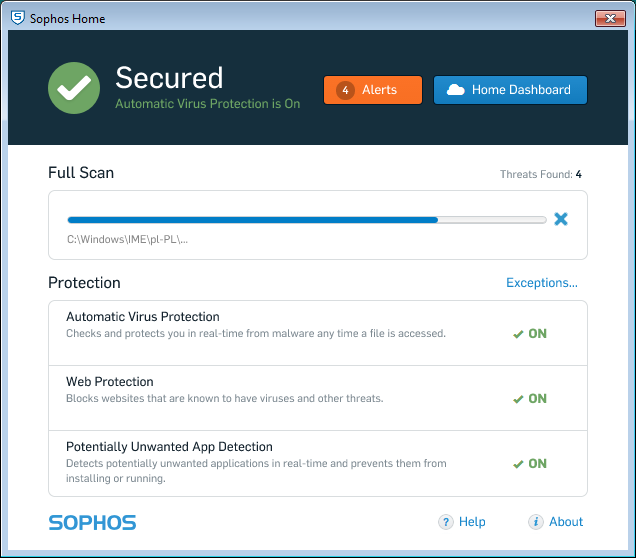This screenshot has height=558, width=636.
Task: Click the question mark Help icon
Action: click(x=446, y=522)
